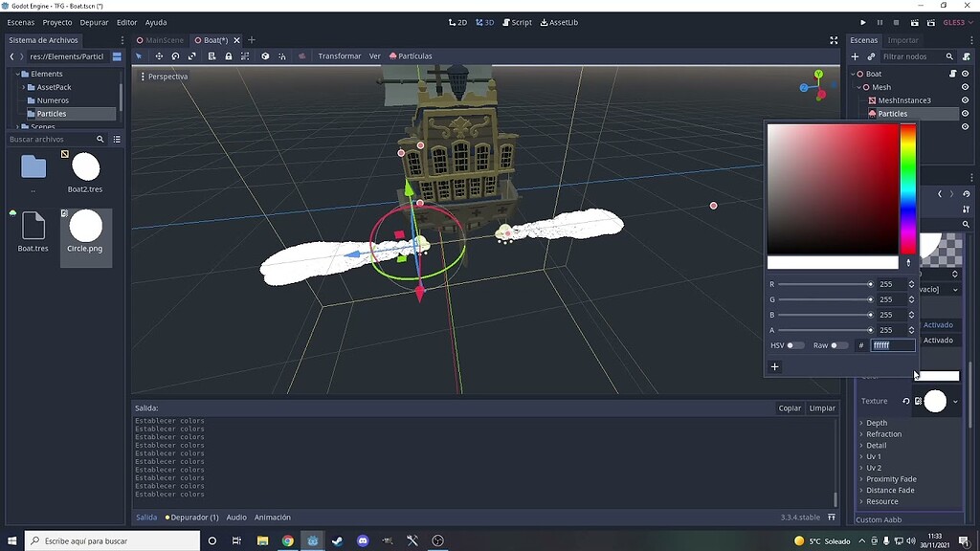Activate the Scale mode tool
The height and width of the screenshot is (551, 980).
tap(191, 56)
